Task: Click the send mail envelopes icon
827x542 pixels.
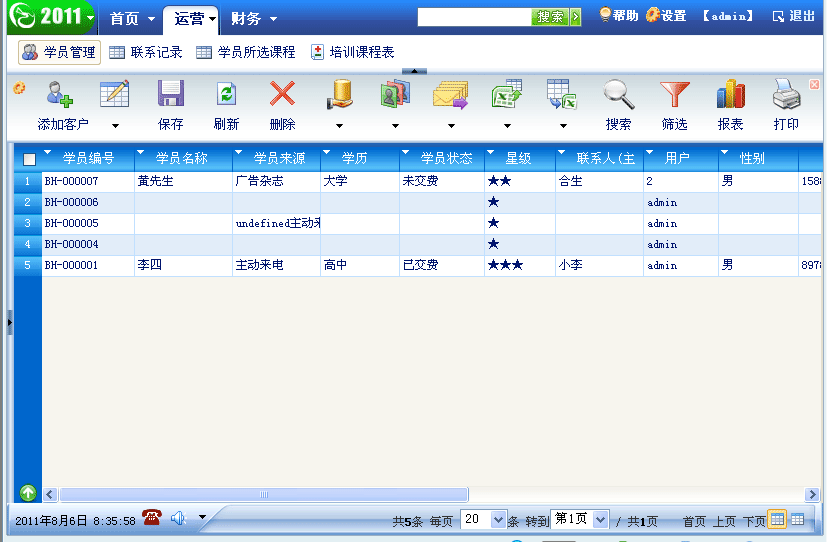Action: (451, 94)
